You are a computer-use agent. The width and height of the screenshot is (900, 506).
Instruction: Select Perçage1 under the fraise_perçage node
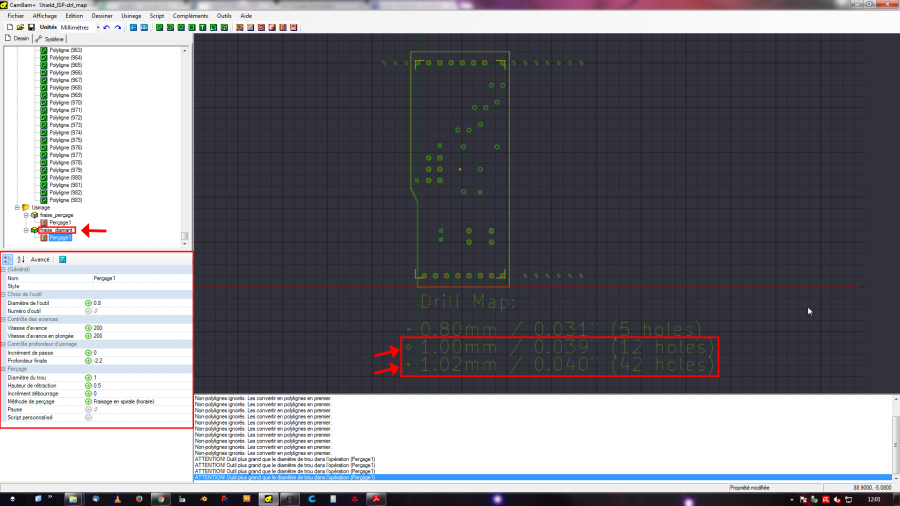[60, 223]
